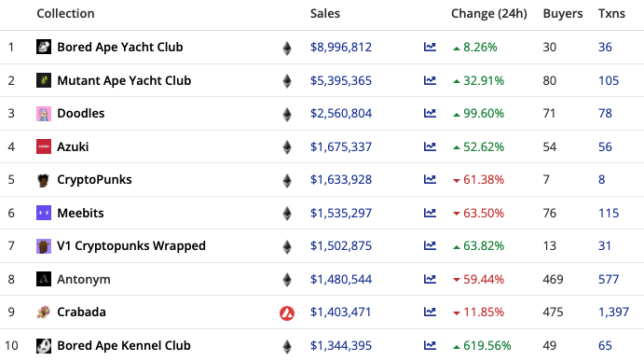Open chart icon in CryptoPunks row

430,179
